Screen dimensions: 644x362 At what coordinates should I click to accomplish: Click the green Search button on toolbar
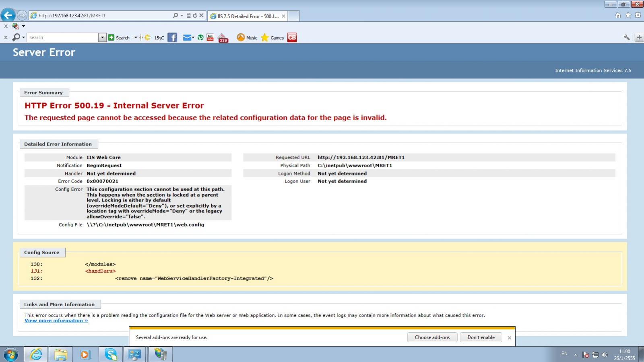click(119, 37)
